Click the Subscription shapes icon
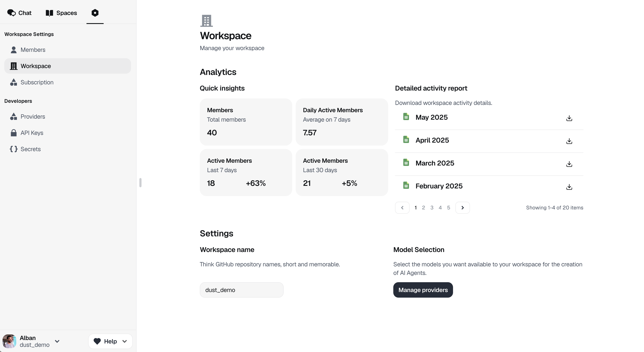644x352 pixels. (x=14, y=82)
